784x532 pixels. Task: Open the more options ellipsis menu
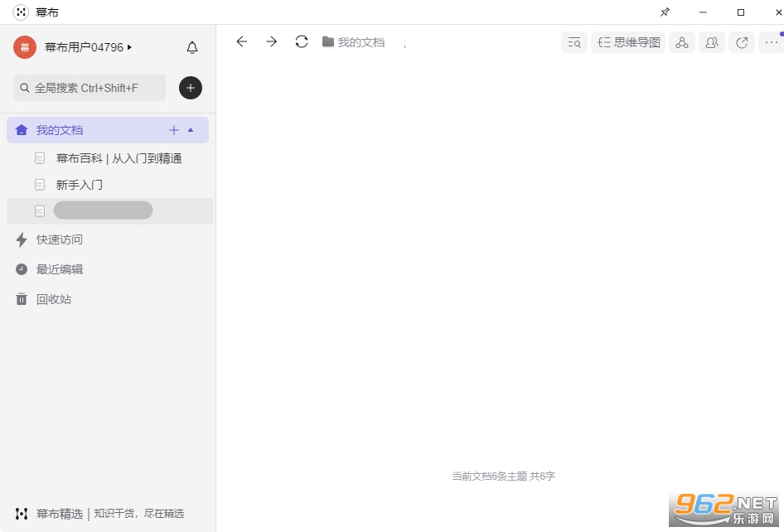pos(772,42)
